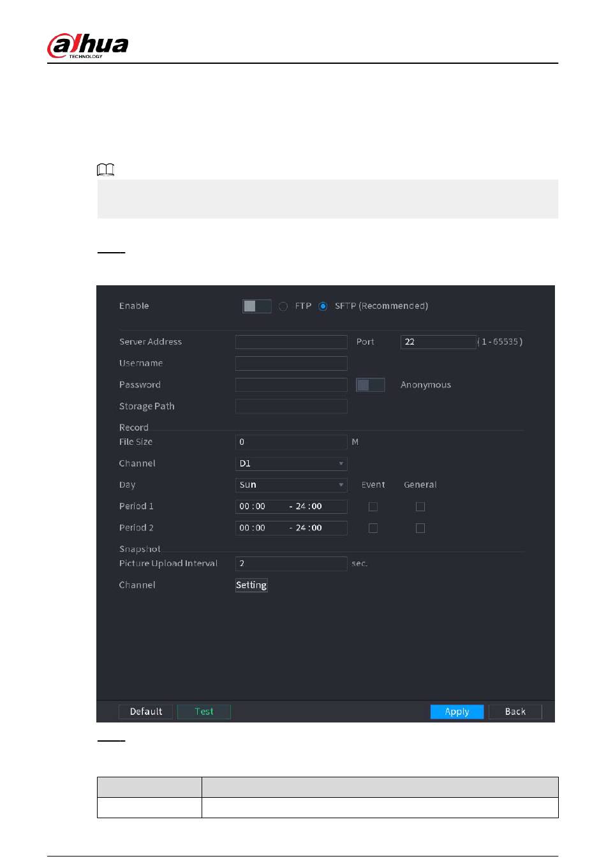Image resolution: width=606 pixels, height=868 pixels.
Task: Check the Event box for Period 1
Action: pyautogui.click(x=373, y=507)
